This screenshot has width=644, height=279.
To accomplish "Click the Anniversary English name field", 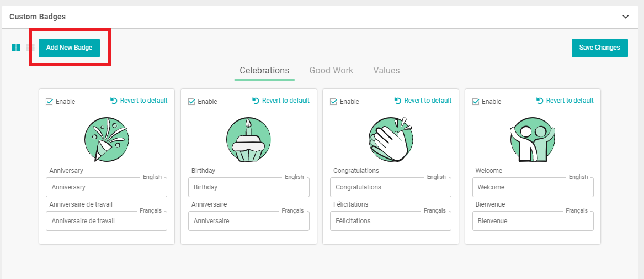I will pos(107,187).
